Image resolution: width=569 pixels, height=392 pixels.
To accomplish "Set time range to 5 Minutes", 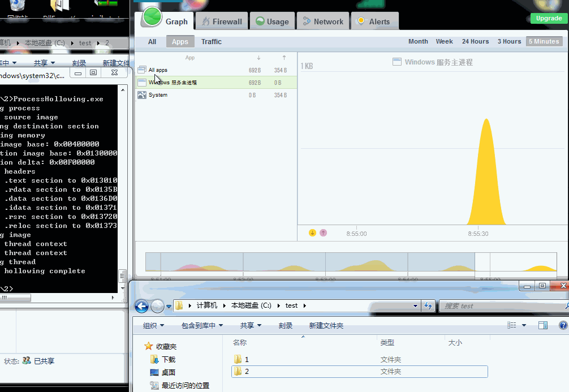I will point(544,41).
